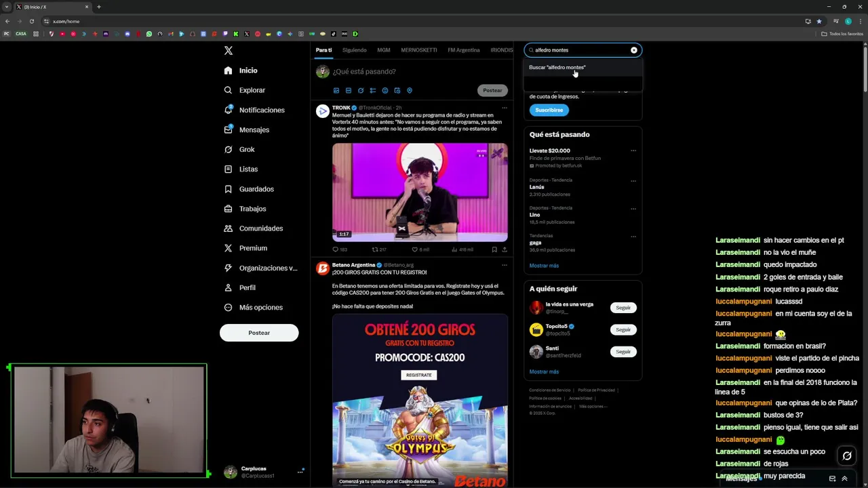Bookmark this page star icon
Viewport: 868px width, 488px height.
[x=819, y=21]
